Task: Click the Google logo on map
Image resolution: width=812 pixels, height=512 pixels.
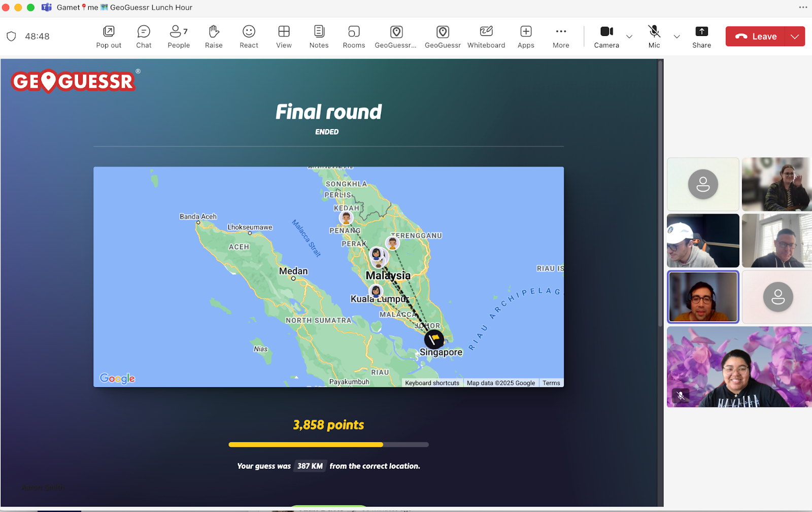Action: [x=117, y=378]
